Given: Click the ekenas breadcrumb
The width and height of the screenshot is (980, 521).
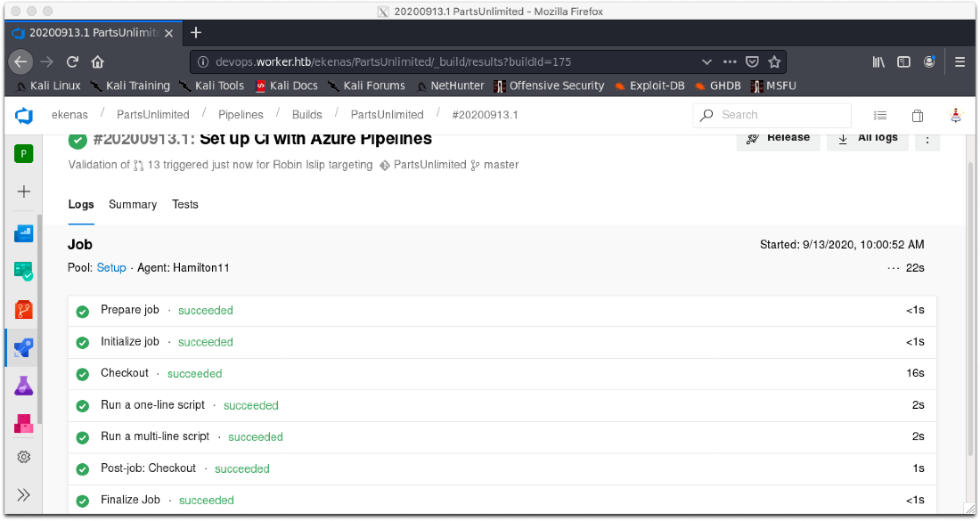Looking at the screenshot, I should [x=69, y=115].
